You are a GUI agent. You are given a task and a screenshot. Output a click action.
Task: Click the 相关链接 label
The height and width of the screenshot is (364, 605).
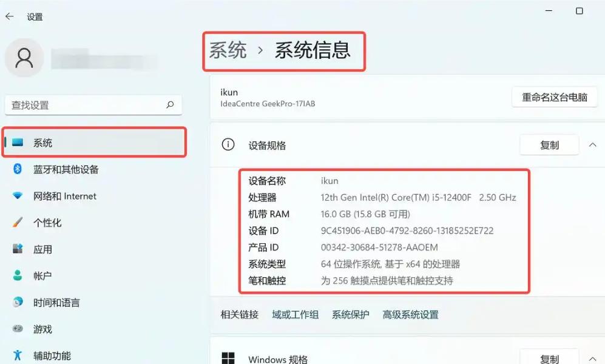point(239,315)
